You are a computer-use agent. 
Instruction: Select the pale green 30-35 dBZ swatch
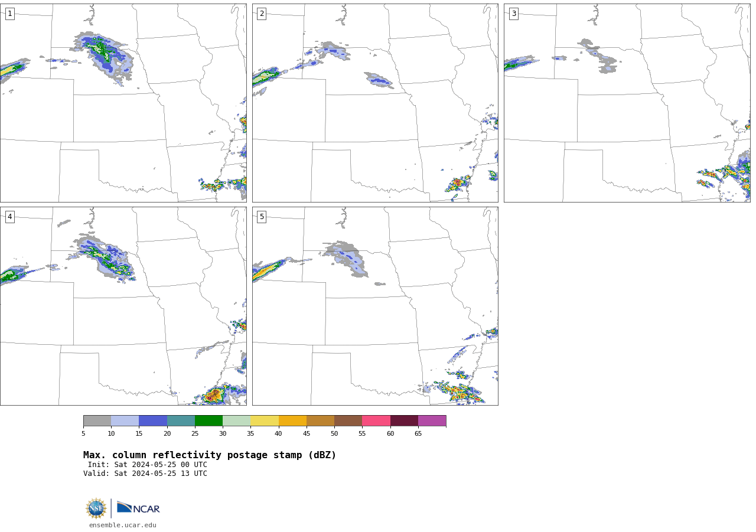coord(237,421)
